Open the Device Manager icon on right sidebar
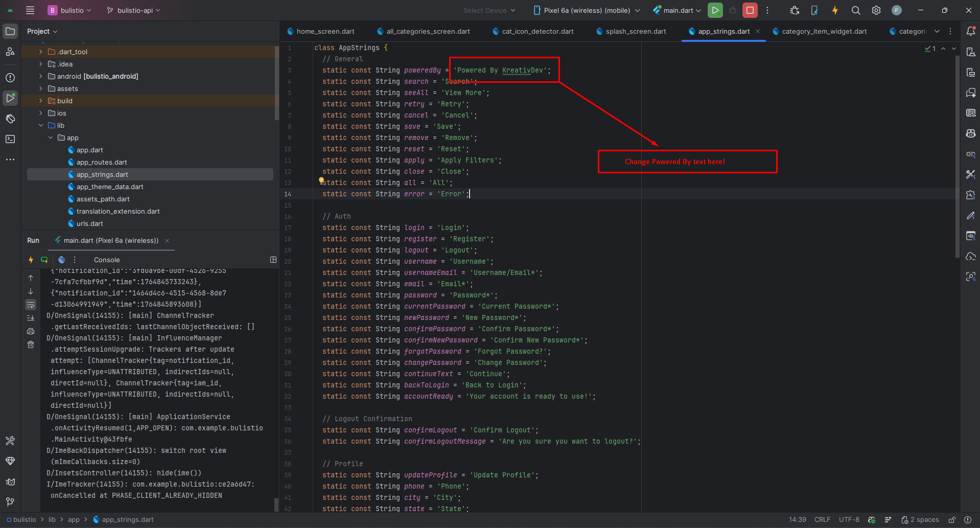Screen dimensions: 980x528 tap(971, 52)
